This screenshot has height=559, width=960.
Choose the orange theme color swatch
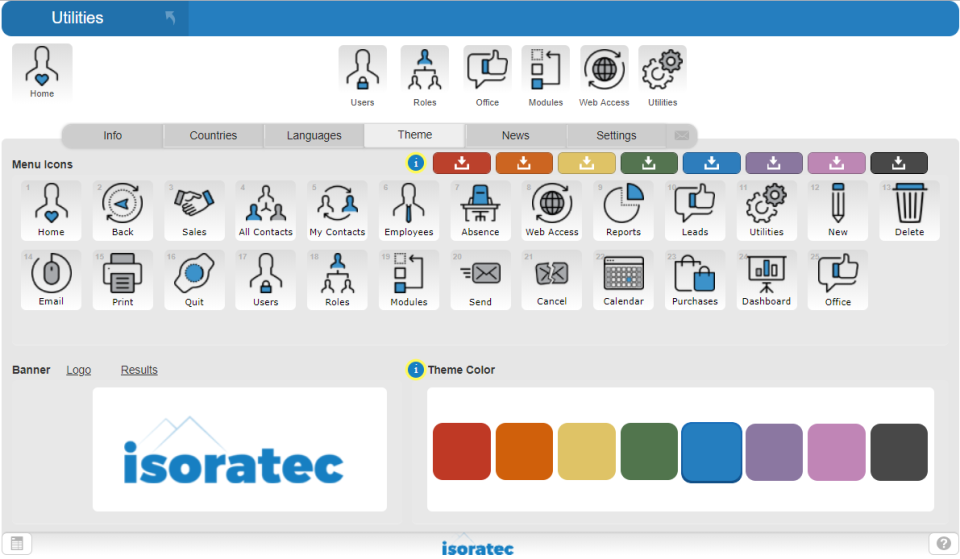[x=524, y=451]
